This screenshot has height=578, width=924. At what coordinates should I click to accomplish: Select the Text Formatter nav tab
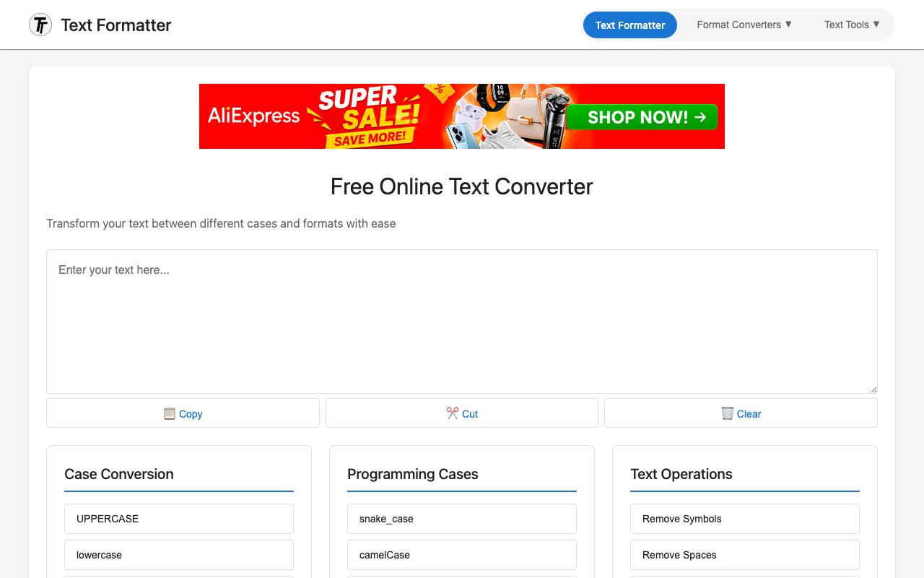coord(630,25)
